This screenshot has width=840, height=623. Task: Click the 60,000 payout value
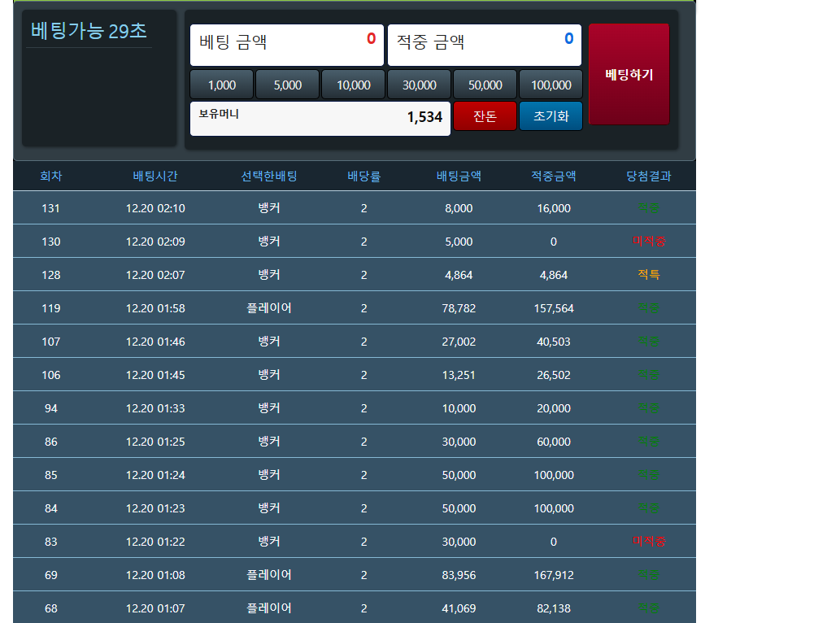tap(554, 442)
